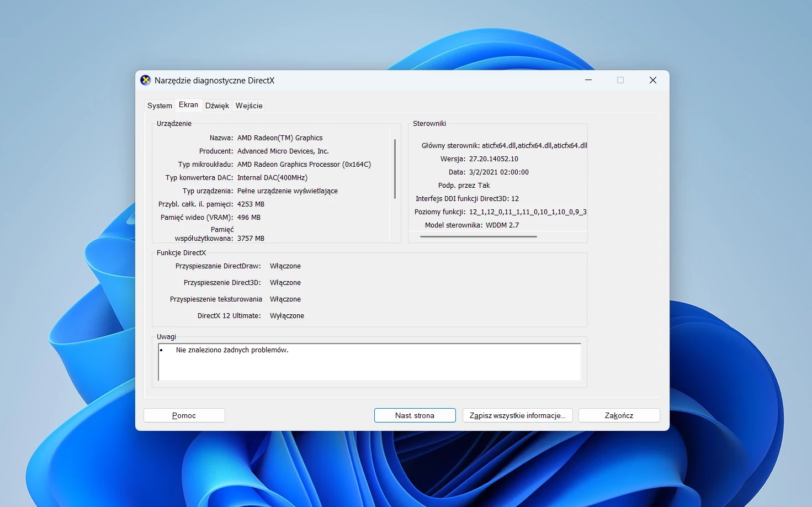The height and width of the screenshot is (507, 812).
Task: Click Przyspieszenie Direct3D Włączone status
Action: pyautogui.click(x=285, y=283)
